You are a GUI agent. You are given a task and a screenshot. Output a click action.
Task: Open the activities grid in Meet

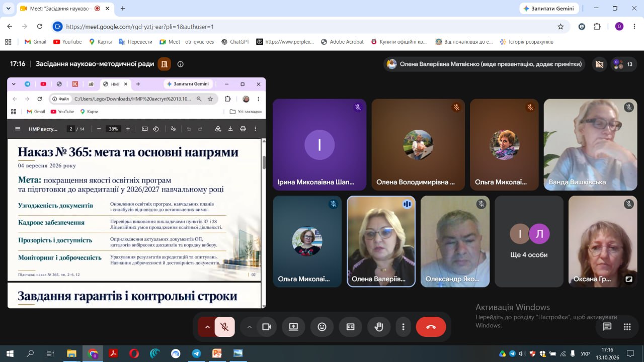coord(627,327)
